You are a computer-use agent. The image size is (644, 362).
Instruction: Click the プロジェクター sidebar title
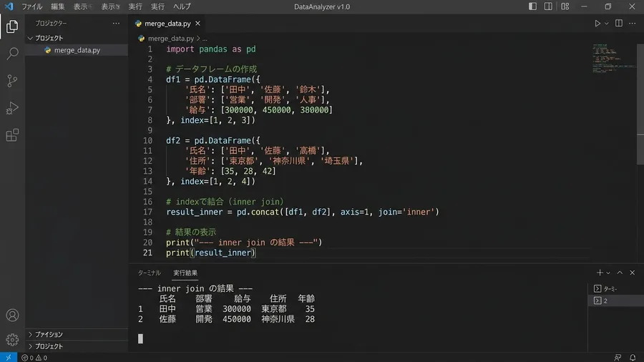click(x=51, y=24)
